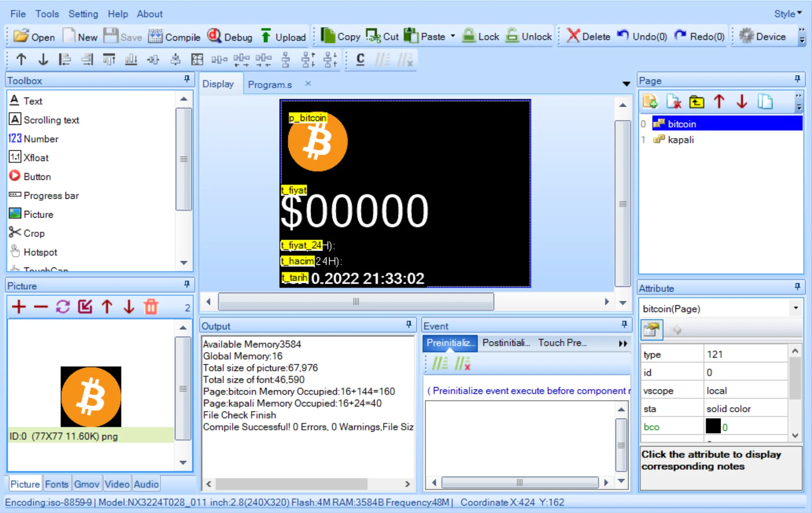This screenshot has width=812, height=513.
Task: Replace the picture with the refresh icon
Action: [63, 307]
